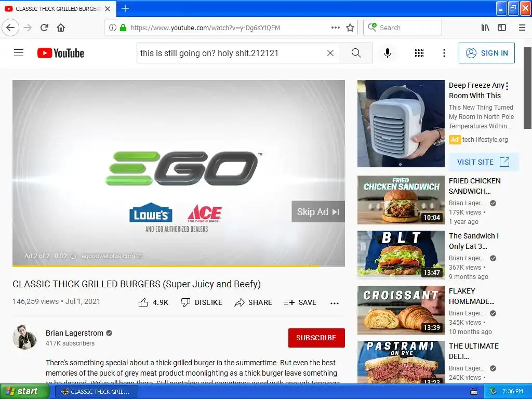
Task: Click the browser Search box
Action: (403, 28)
